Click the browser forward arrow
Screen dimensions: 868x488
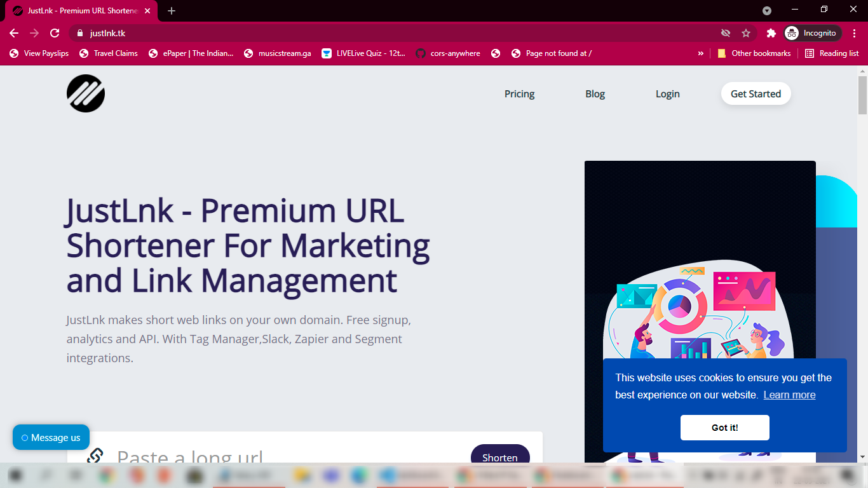34,33
